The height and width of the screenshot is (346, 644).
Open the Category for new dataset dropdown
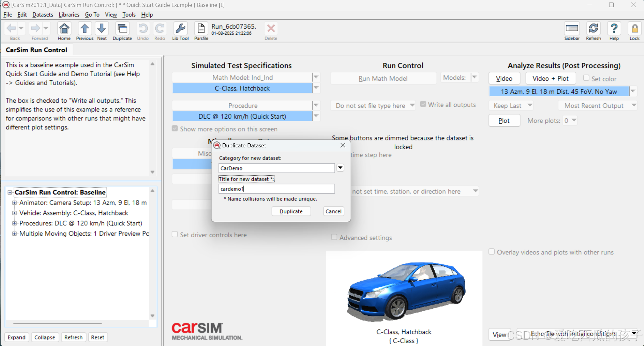[340, 168]
